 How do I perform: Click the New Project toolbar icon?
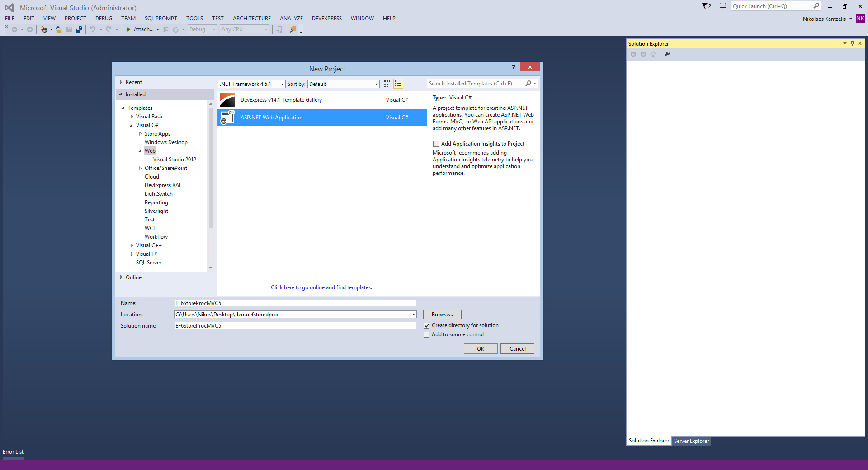click(x=44, y=29)
